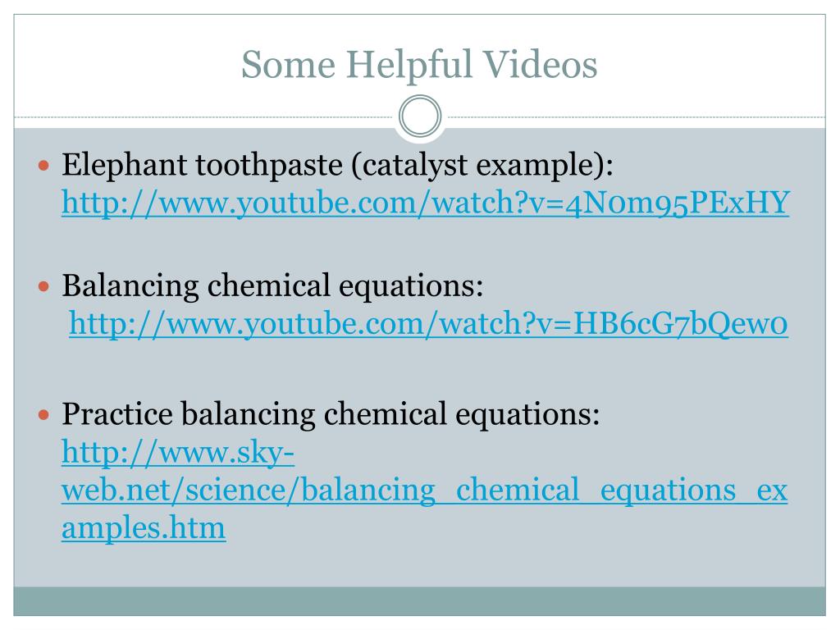This screenshot has height=630, width=840.
Task: Click the 'Some Helpful Videos' slide title
Action: [419, 65]
